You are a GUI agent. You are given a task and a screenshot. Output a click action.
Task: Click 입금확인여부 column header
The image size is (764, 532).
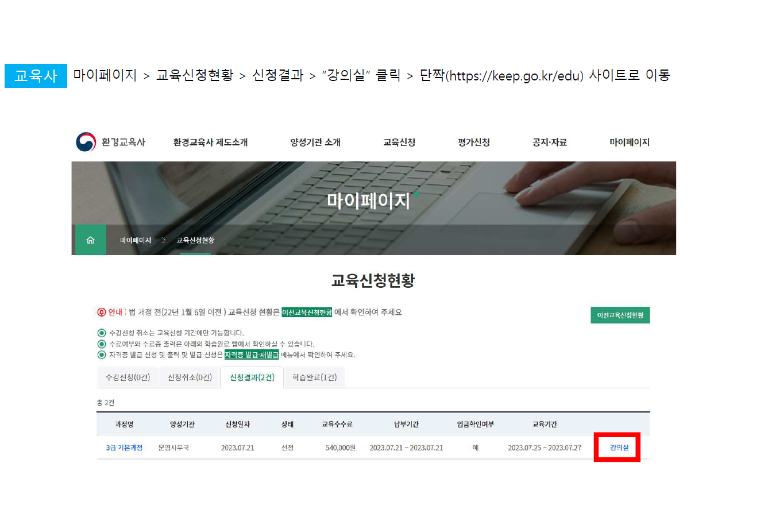[475, 424]
